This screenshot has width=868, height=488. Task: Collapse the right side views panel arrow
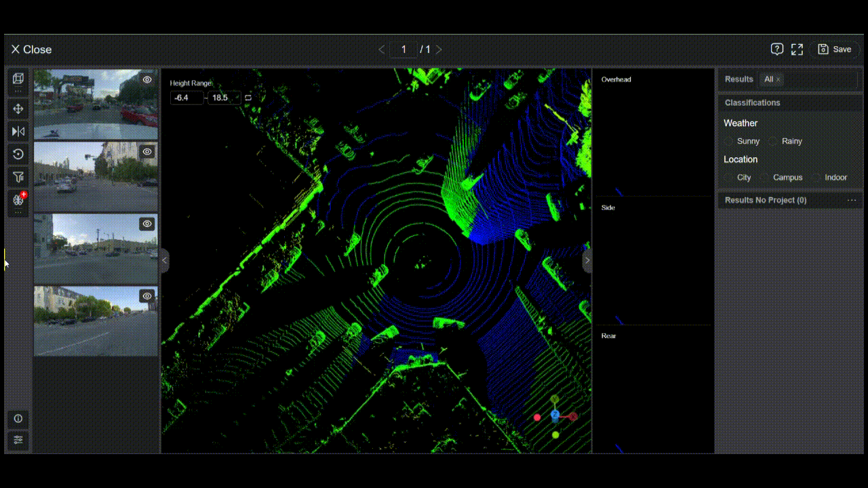click(x=587, y=260)
